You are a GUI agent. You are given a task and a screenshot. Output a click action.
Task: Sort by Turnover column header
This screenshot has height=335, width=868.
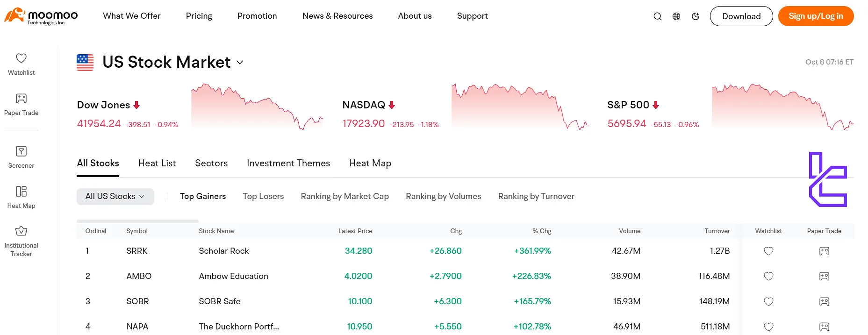tap(717, 231)
